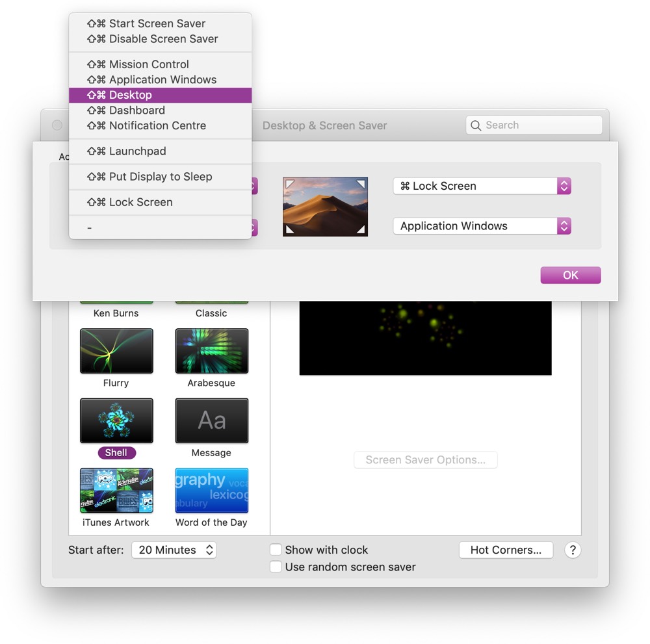The height and width of the screenshot is (644, 650).
Task: Select the iTunes Artwork screen saver thumbnail
Action: (x=116, y=490)
